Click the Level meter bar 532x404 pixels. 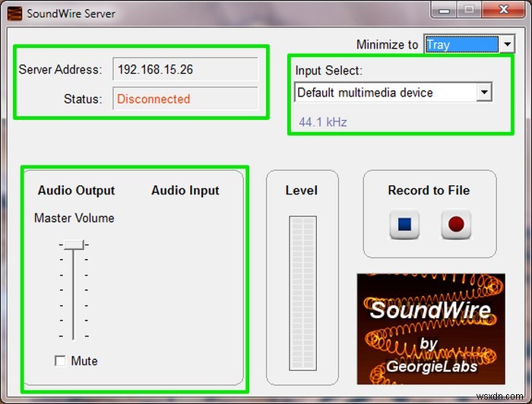(302, 293)
